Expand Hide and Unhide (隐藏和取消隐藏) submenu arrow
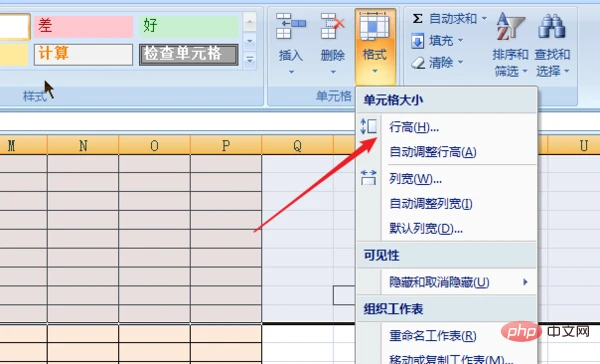600x364 pixels. (x=525, y=282)
